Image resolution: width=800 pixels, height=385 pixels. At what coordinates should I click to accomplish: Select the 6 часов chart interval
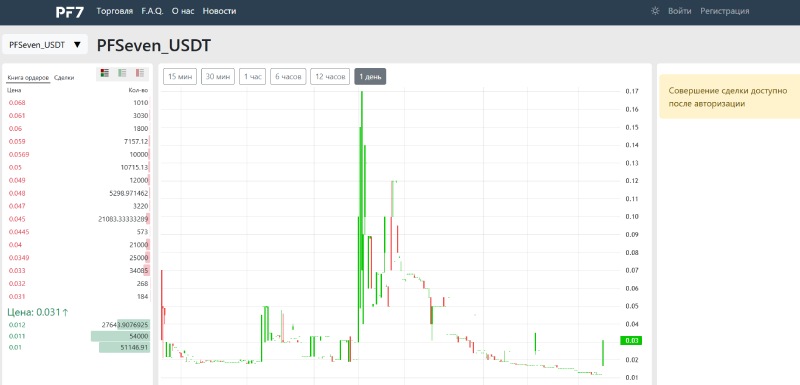[x=288, y=76]
